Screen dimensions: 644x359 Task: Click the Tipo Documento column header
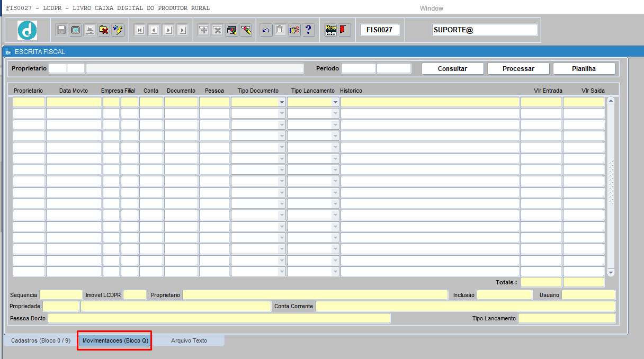click(258, 91)
